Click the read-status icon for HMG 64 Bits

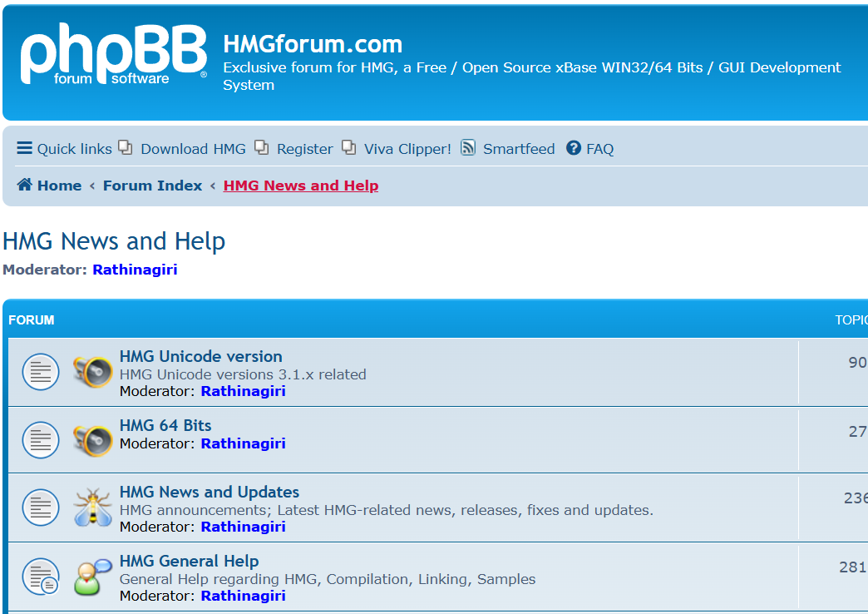point(41,441)
